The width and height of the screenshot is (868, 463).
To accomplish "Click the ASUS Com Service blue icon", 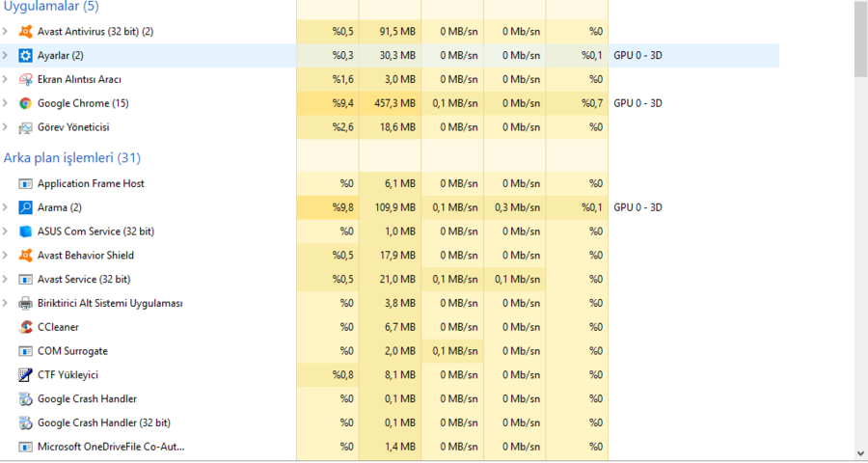I will point(25,231).
